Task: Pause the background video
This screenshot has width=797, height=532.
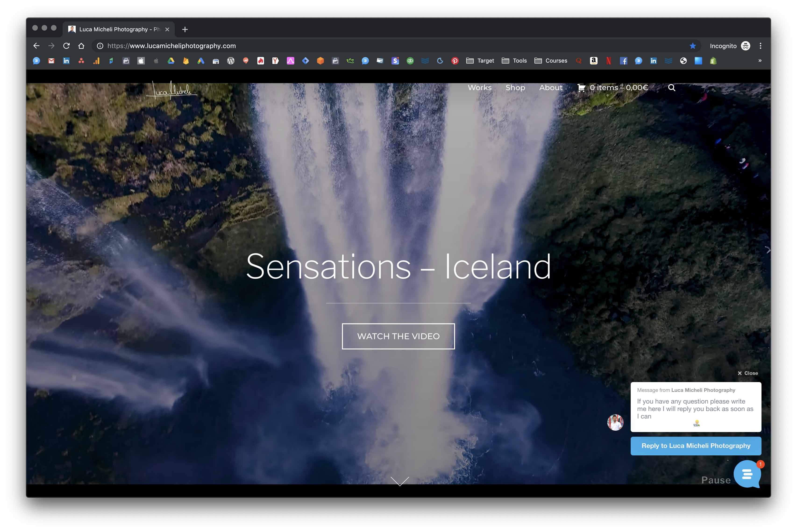Action: 716,480
